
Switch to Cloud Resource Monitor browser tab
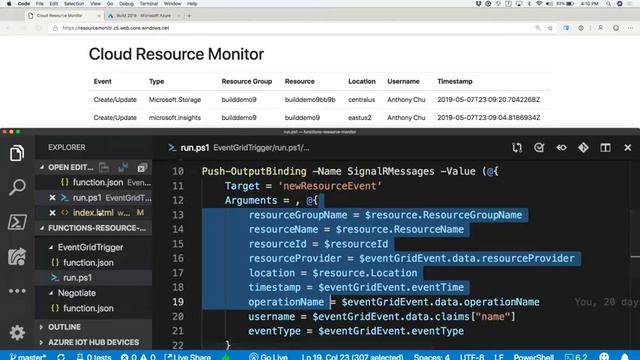point(60,16)
